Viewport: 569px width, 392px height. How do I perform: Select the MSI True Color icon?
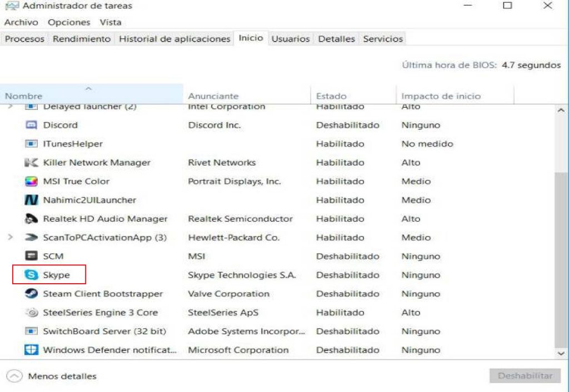pos(31,182)
